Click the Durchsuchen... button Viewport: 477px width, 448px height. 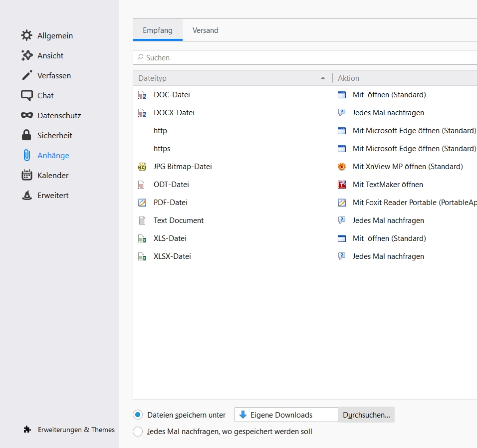point(366,415)
